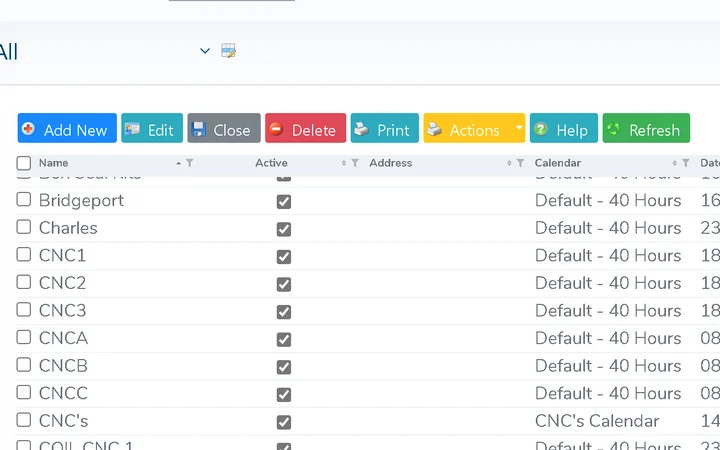Open the Edit button
720x450 pixels.
152,128
